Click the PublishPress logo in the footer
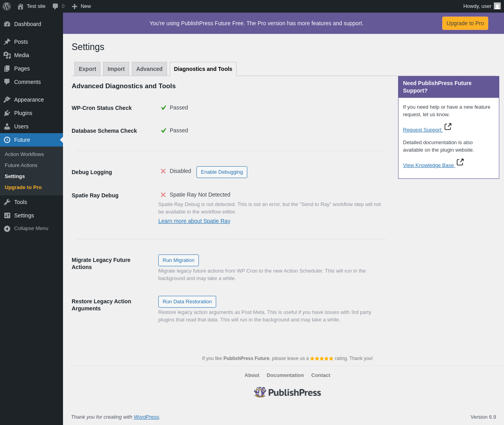Image resolution: width=504 pixels, height=425 pixels. click(287, 392)
